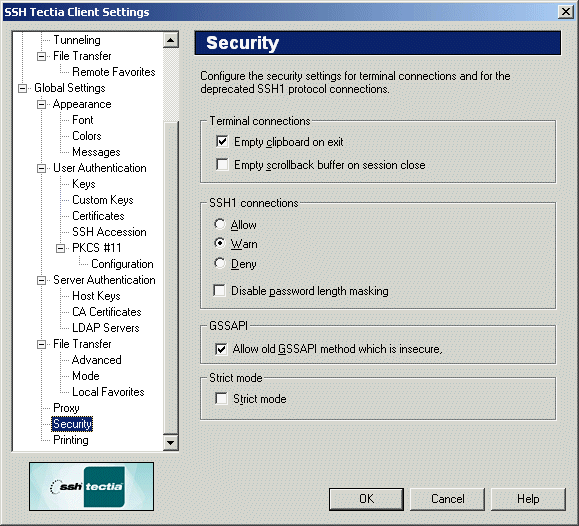579x526 pixels.
Task: Toggle Disable password length masking
Action: (219, 291)
